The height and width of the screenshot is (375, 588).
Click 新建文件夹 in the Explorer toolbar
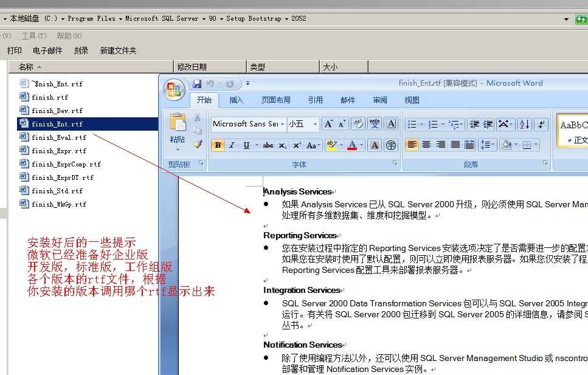coord(118,50)
